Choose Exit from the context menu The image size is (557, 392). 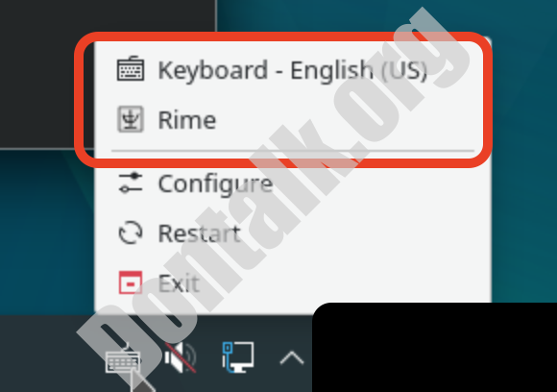tap(293, 282)
